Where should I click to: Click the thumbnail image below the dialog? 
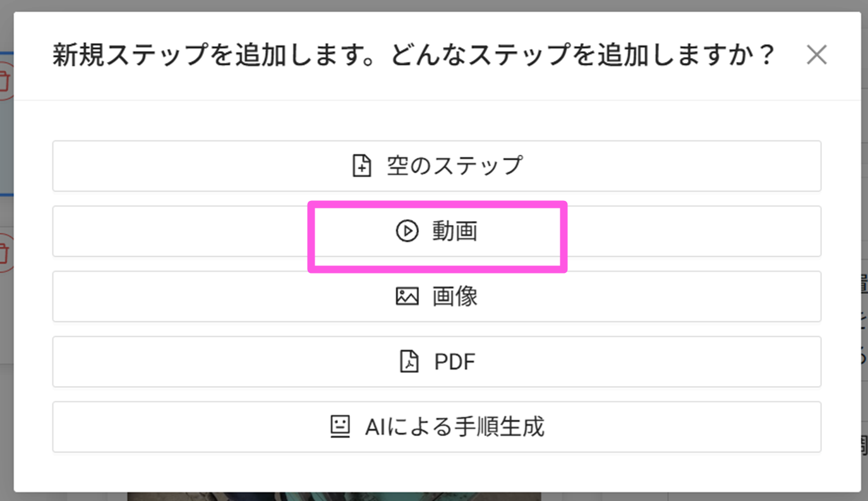(x=334, y=497)
